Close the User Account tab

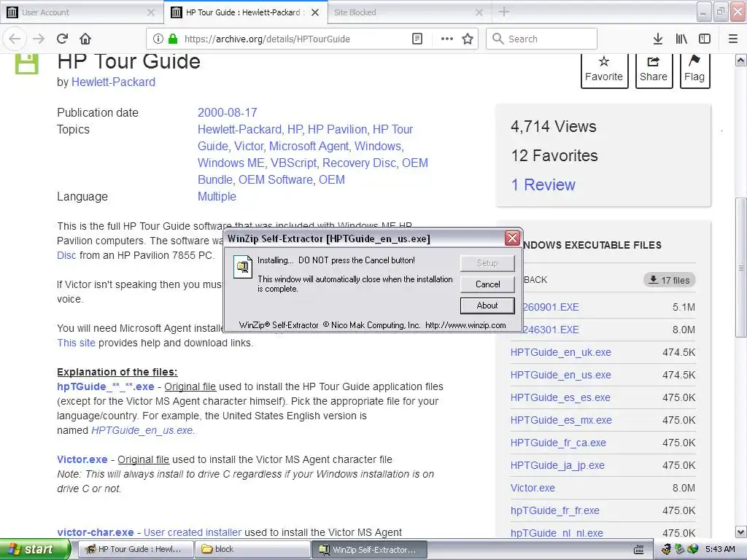[x=150, y=12]
